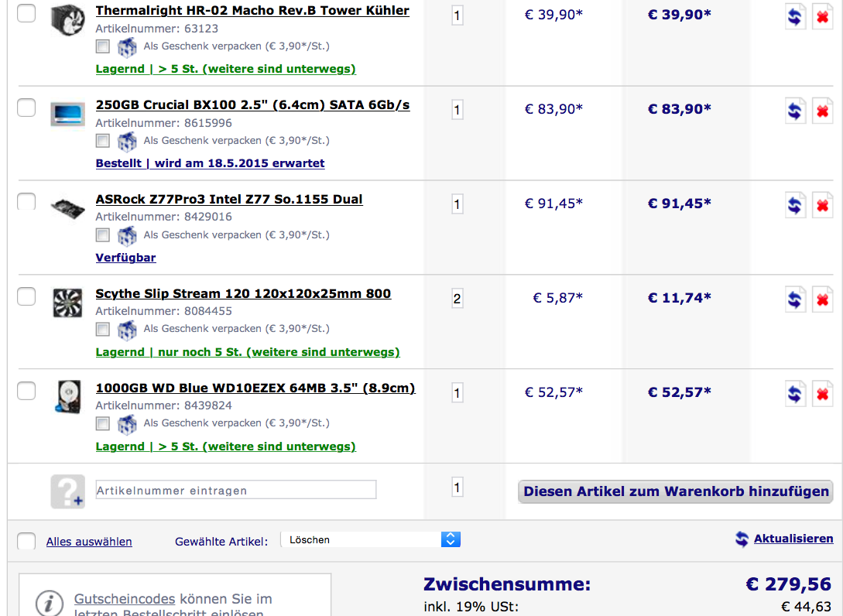
Task: Enable gift wrapping for ASRock Z77Pro3
Action: [x=103, y=234]
